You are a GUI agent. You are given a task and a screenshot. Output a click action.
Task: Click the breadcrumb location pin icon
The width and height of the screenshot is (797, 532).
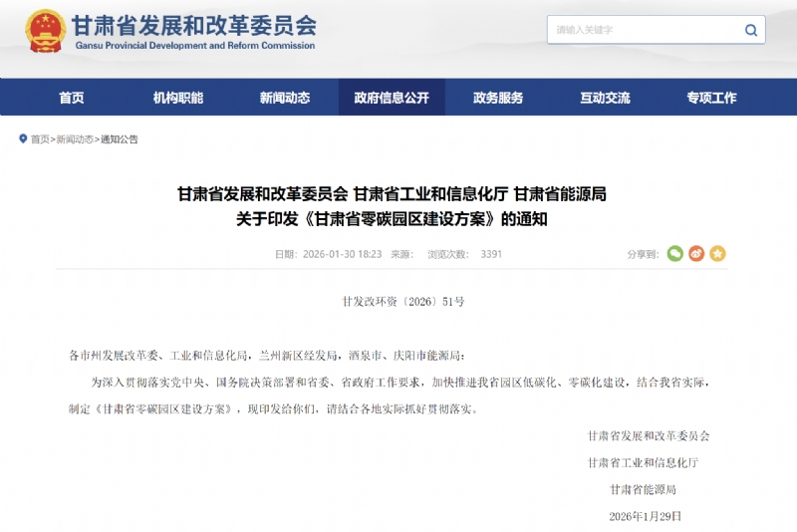[22, 138]
